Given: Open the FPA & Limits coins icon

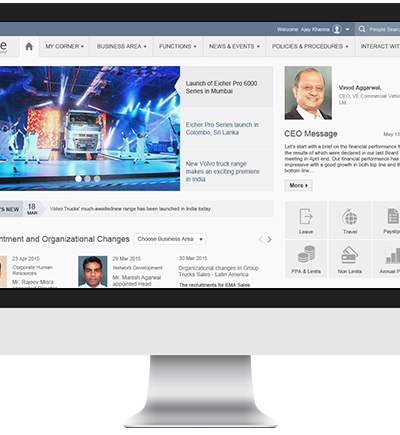Looking at the screenshot, I should point(306,254).
